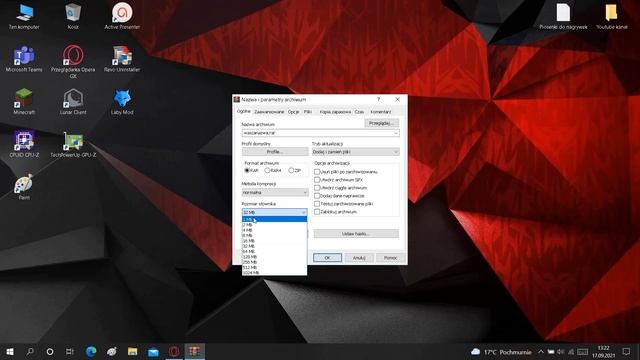Screen dimensions: 640x360
Task: Open taskbar search magnifier
Action: tap(30, 351)
